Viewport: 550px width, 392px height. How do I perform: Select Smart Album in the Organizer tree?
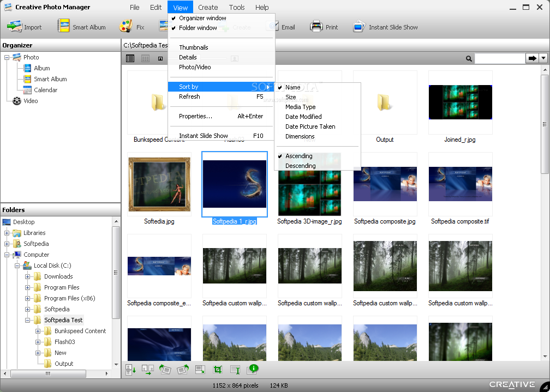pos(50,79)
